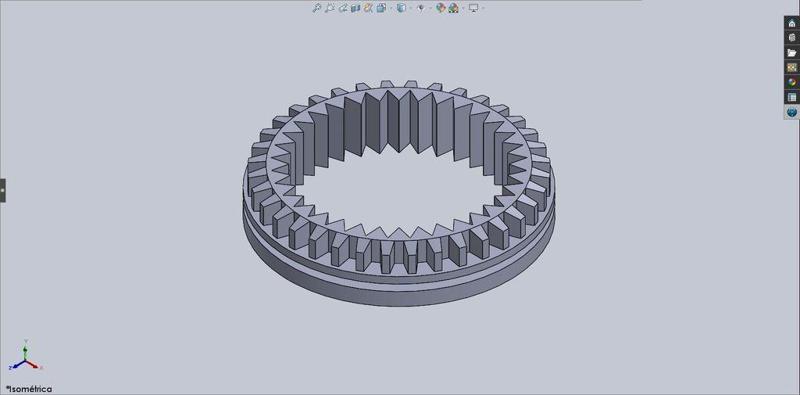Open the File Explorer folder tab
This screenshot has height=395, width=800.
(792, 53)
